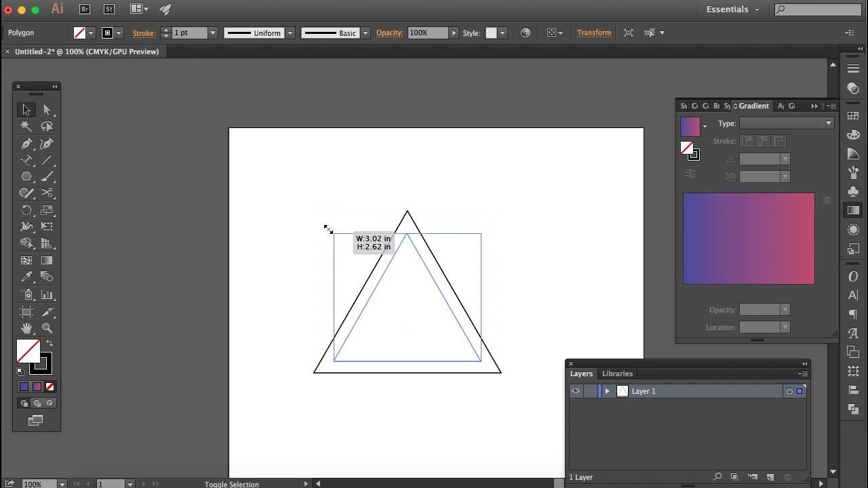
Task: Open Uniform width profile dropdown
Action: pos(290,33)
